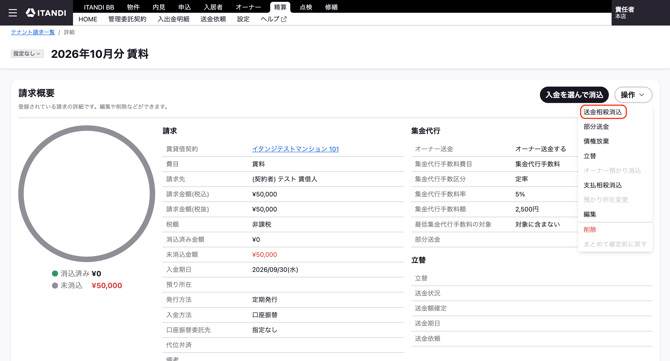This screenshot has height=361, width=670.
Task: Click the オーナー送金する value
Action: click(x=541, y=149)
